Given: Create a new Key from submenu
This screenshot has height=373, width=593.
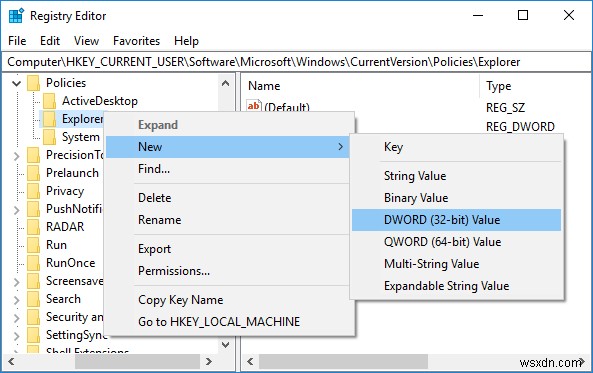Looking at the screenshot, I should 456,147.
